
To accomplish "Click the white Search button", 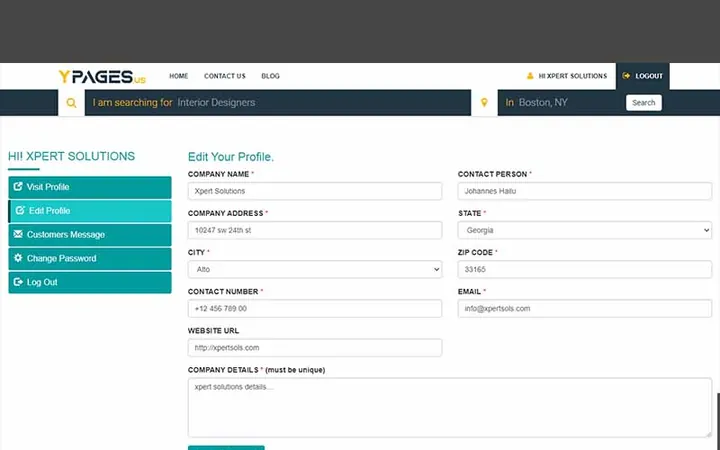I will [644, 103].
